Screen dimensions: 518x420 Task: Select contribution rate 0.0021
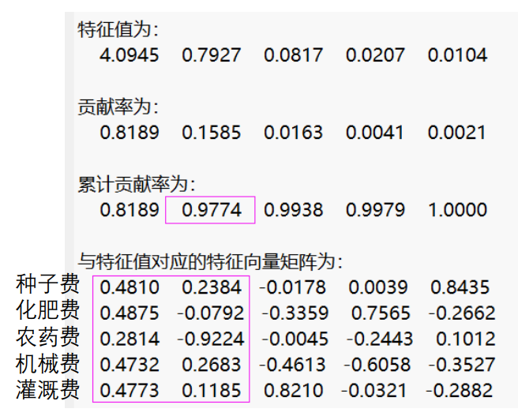(x=457, y=133)
